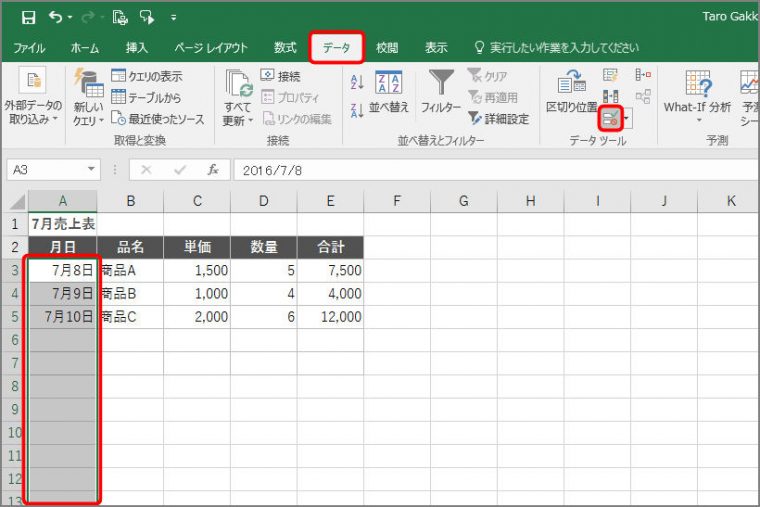Image resolution: width=760 pixels, height=507 pixels.
Task: Select the データ ribbon tab
Action: click(x=336, y=48)
